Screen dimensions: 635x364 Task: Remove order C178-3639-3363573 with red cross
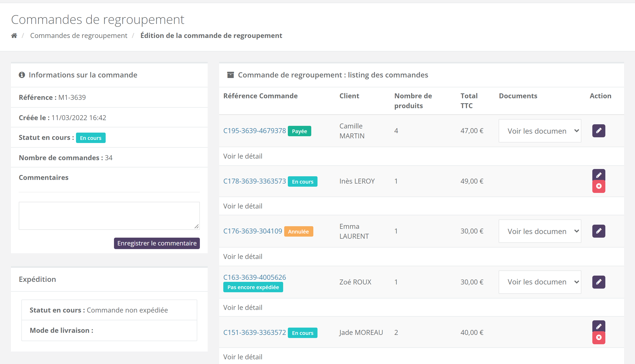599,186
